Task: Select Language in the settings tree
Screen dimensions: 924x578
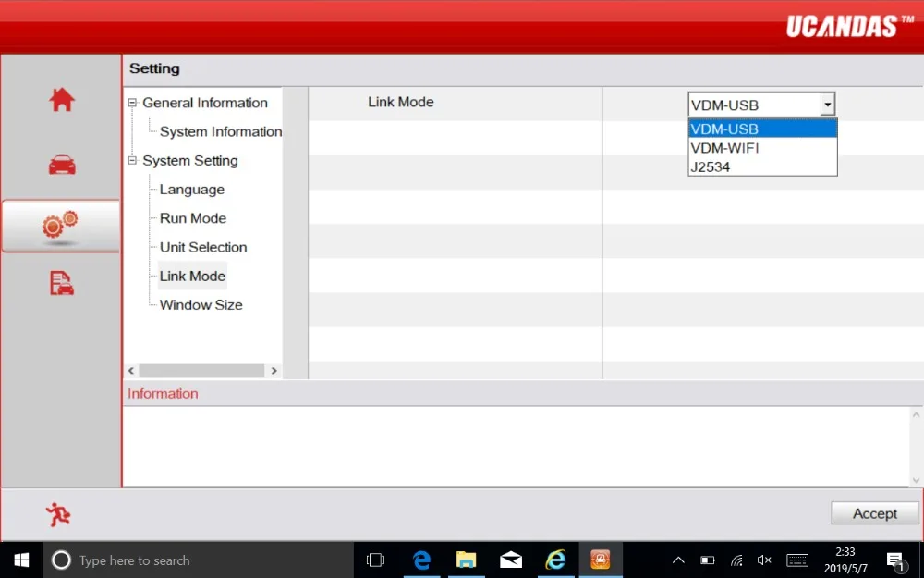Action: pyautogui.click(x=191, y=190)
